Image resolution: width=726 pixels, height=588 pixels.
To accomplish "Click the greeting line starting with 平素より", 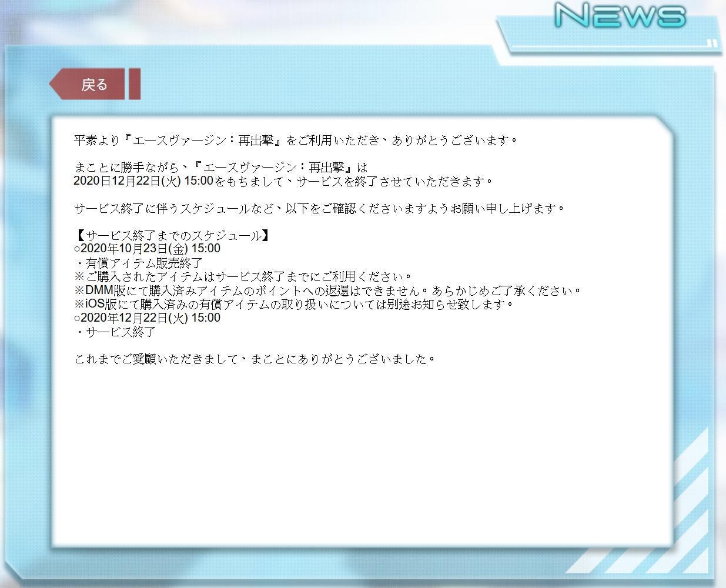I will tap(295, 141).
